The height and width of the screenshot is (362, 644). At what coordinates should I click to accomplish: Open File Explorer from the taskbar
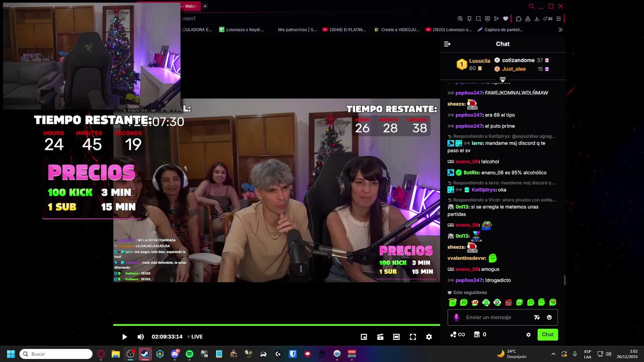click(x=116, y=354)
